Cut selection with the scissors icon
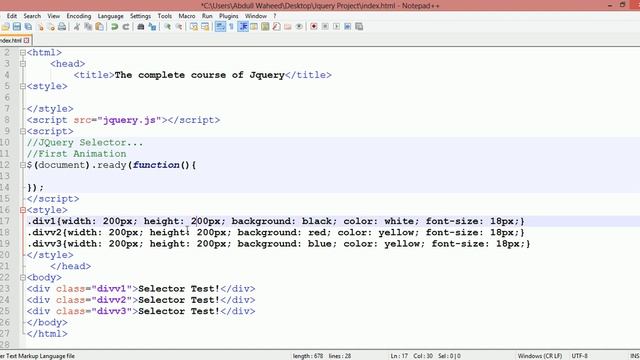 coord(76,27)
